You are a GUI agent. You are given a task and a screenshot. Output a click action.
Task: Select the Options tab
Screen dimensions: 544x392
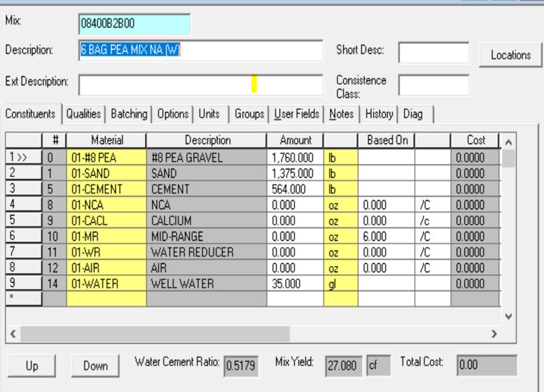pyautogui.click(x=172, y=114)
